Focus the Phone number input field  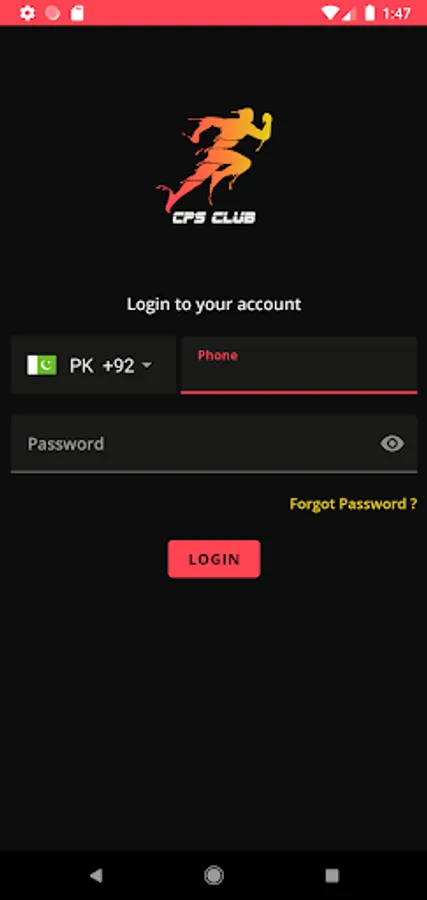299,365
